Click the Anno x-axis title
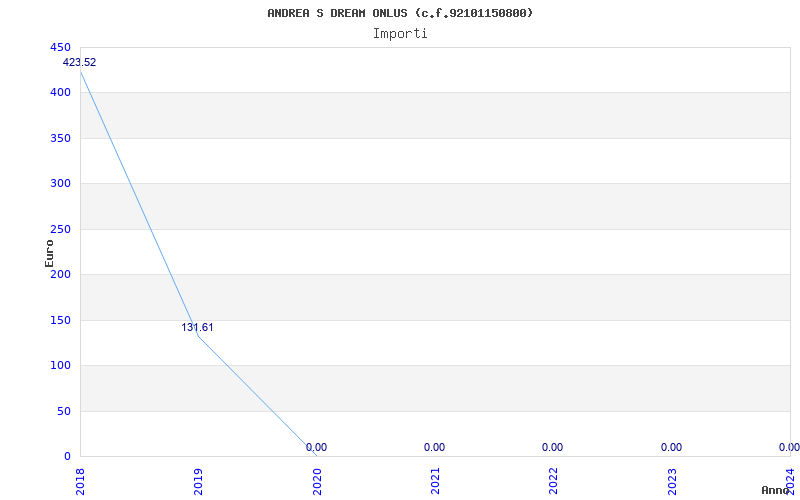This screenshot has height=500, width=800. (775, 490)
